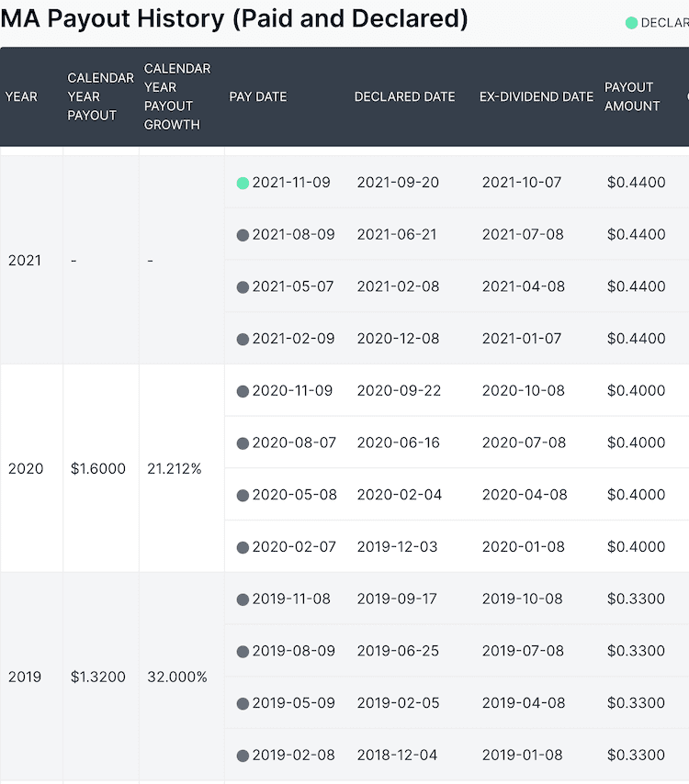689x784 pixels.
Task: Click $0.3300 payout for 2019-11-08
Action: point(636,599)
